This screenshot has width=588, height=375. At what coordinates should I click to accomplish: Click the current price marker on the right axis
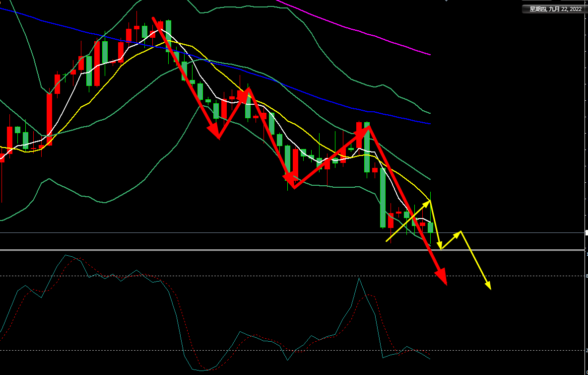point(586,232)
